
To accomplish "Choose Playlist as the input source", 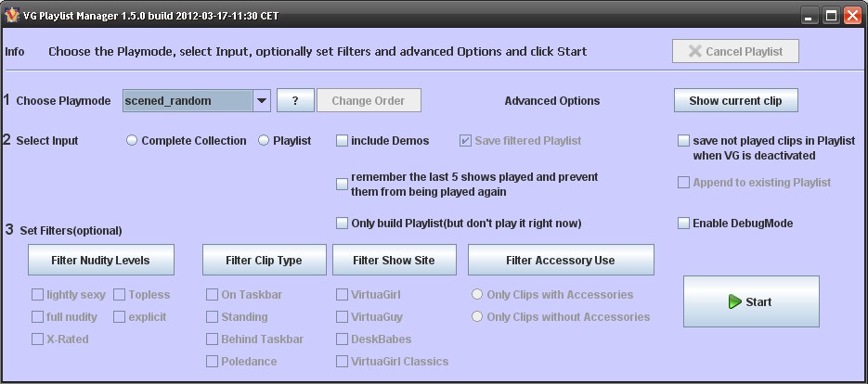I will pos(264,141).
